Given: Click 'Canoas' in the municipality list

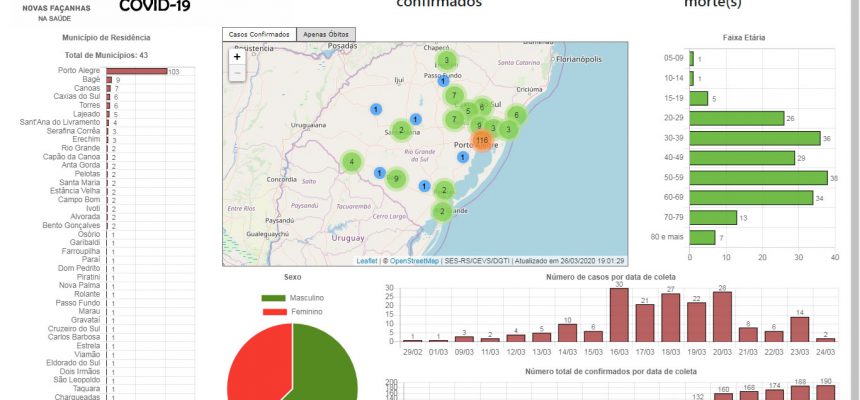Looking at the screenshot, I should [x=87, y=88].
